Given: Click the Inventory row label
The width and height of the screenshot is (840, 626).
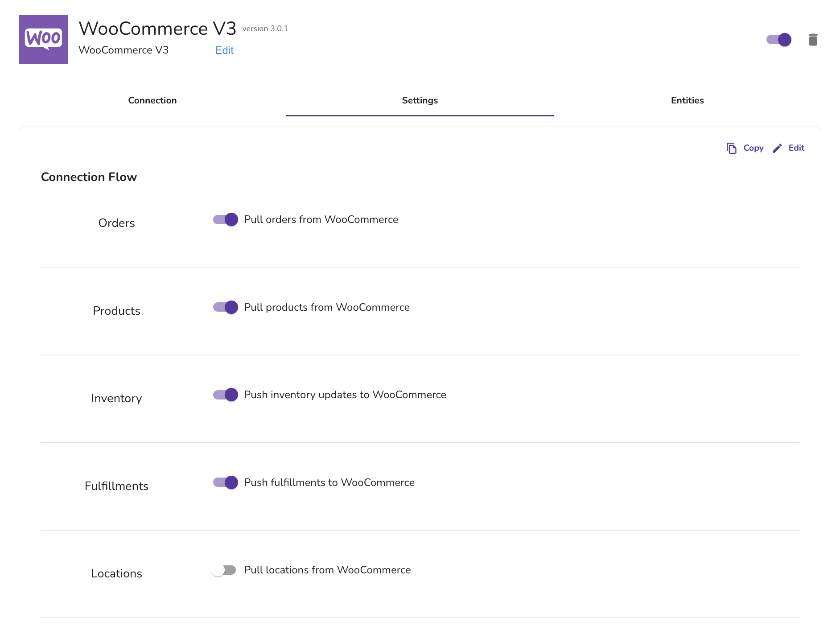Looking at the screenshot, I should 116,398.
